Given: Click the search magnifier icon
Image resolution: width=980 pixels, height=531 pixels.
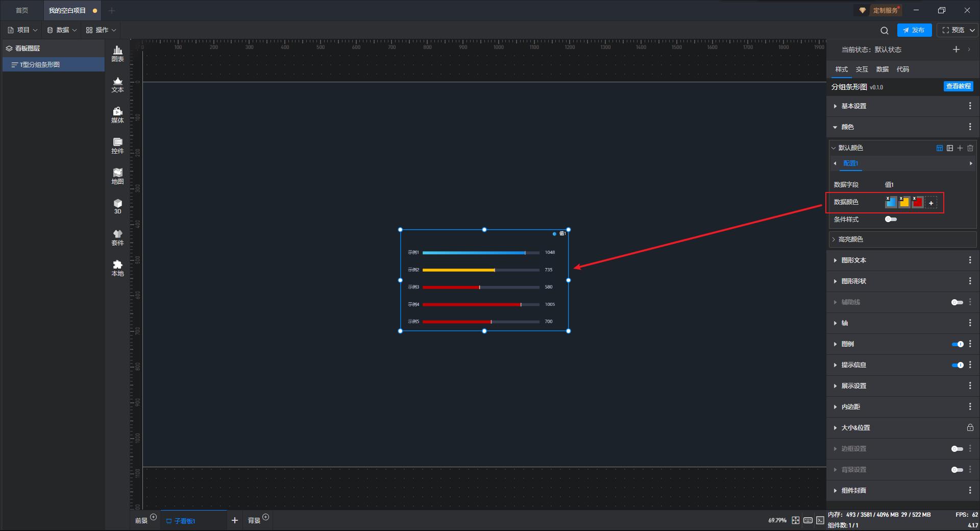Looking at the screenshot, I should point(885,30).
